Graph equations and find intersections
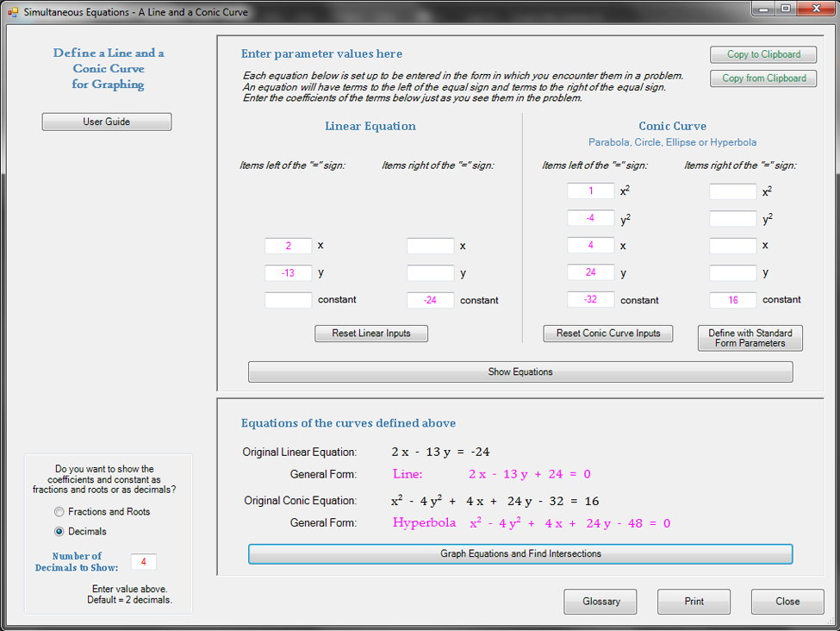The height and width of the screenshot is (631, 840). click(x=520, y=554)
